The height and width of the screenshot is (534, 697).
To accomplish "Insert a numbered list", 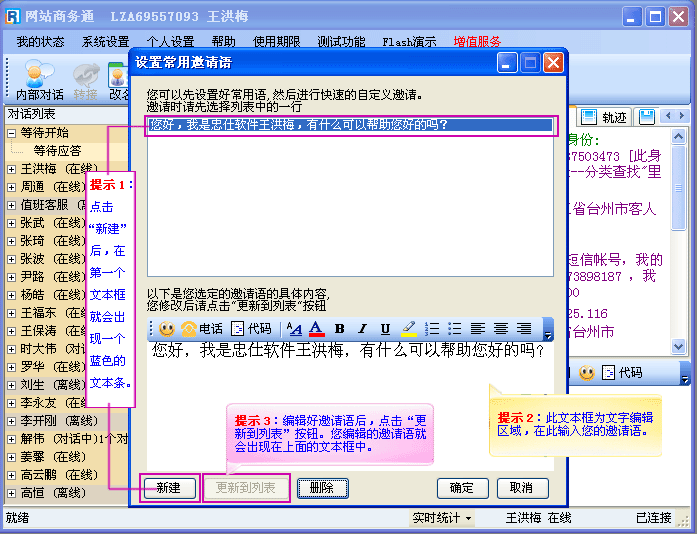I will (x=432, y=328).
